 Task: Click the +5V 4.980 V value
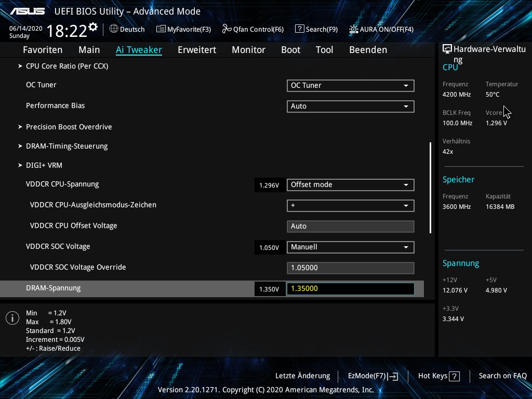coord(496,290)
